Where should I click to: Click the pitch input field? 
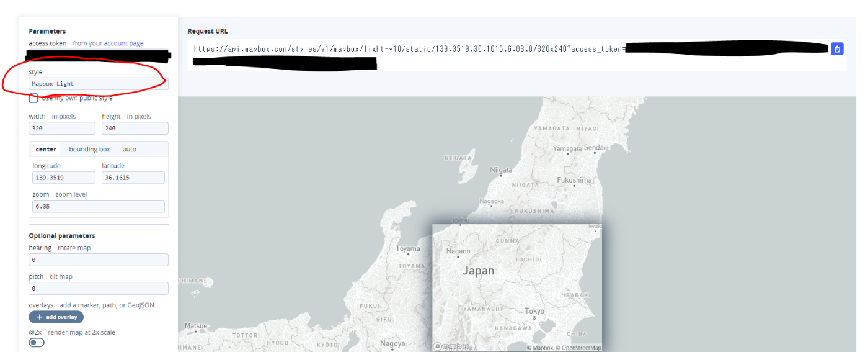tap(99, 289)
